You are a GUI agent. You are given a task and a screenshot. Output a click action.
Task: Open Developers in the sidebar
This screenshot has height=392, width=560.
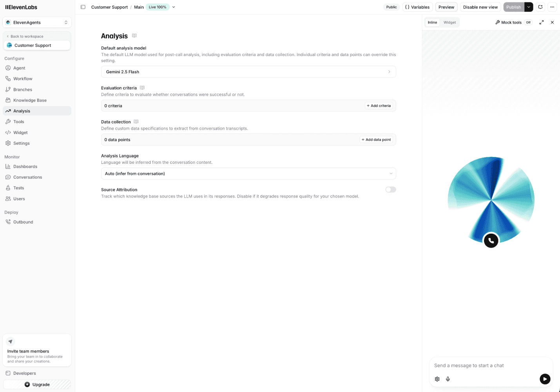pyautogui.click(x=37, y=373)
